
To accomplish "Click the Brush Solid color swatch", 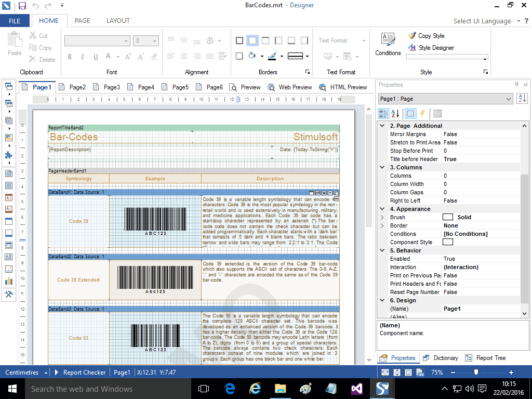I will 448,217.
